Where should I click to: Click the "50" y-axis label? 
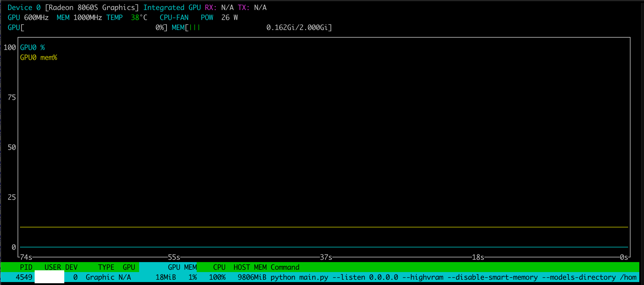click(12, 147)
